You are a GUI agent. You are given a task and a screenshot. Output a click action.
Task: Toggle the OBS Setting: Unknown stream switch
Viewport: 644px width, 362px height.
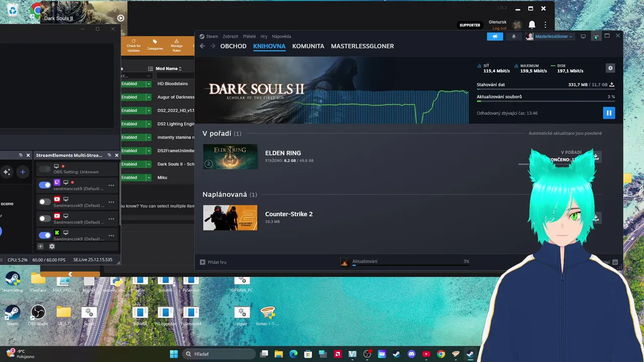coord(45,169)
